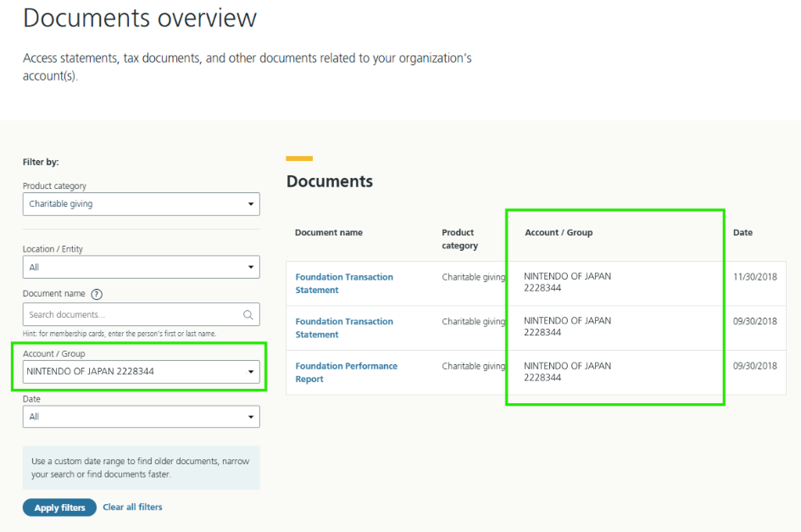801x532 pixels.
Task: Click Charitable giving cell in Performance Report row
Action: coord(474,366)
